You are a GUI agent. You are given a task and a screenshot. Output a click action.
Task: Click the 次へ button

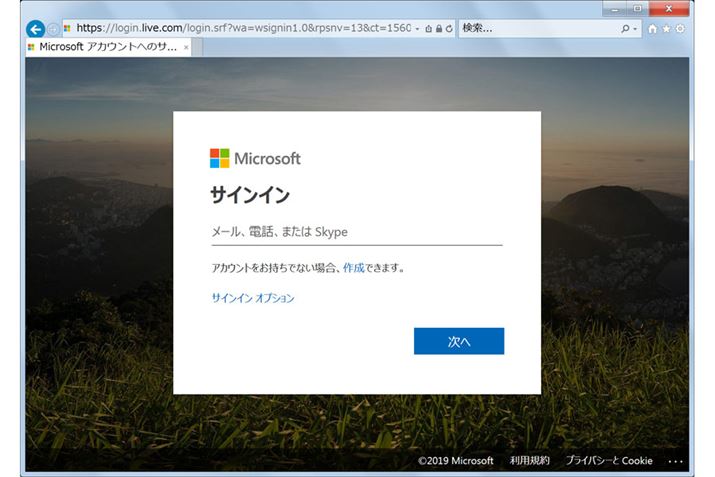[x=459, y=341]
